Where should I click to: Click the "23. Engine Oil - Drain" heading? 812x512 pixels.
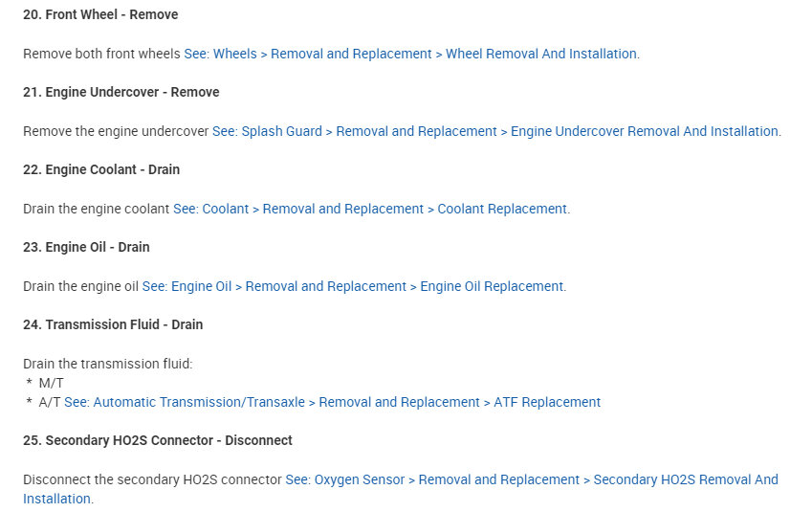pos(86,247)
